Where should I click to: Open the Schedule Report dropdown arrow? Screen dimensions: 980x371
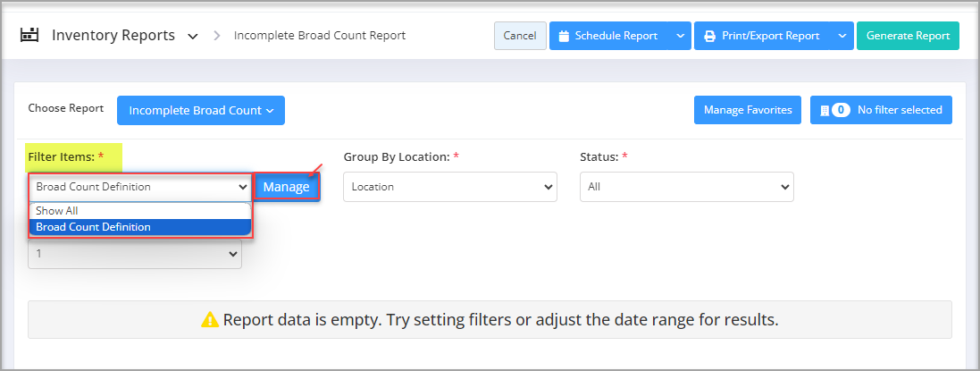coord(680,37)
